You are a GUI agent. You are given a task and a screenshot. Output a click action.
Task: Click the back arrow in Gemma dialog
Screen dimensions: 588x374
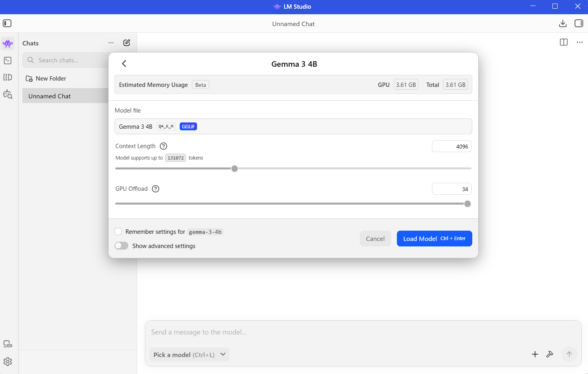click(x=124, y=64)
